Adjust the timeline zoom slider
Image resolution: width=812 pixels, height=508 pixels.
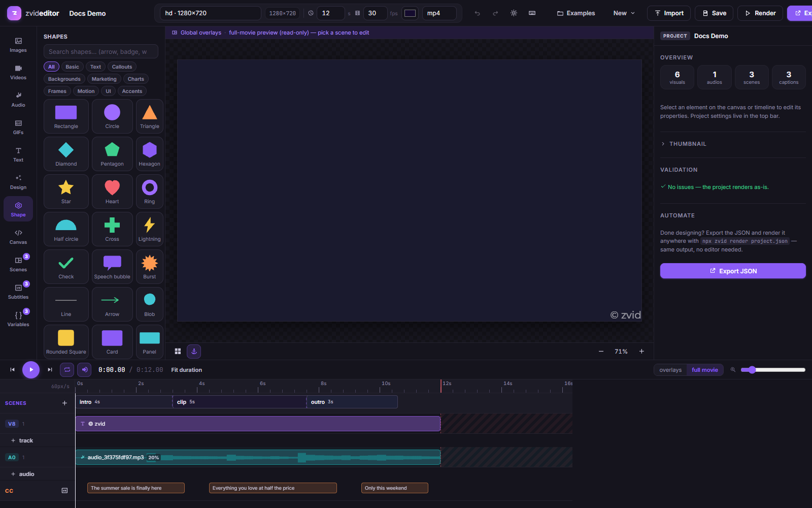pyautogui.click(x=773, y=370)
